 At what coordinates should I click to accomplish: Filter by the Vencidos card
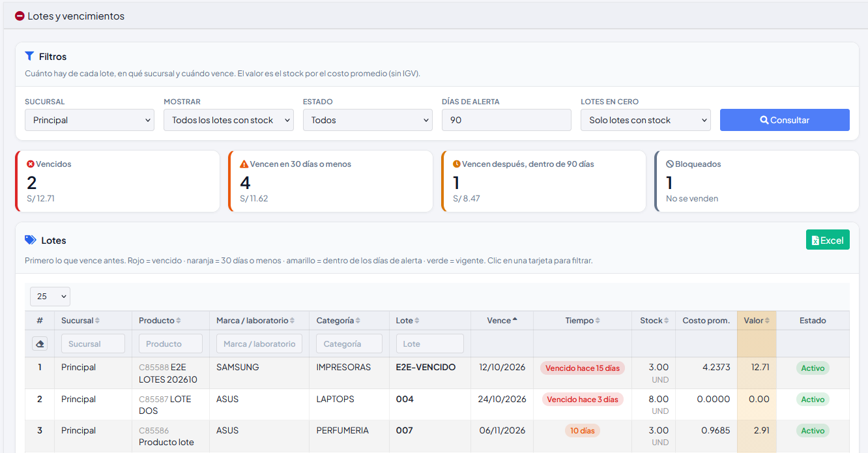tap(117, 181)
